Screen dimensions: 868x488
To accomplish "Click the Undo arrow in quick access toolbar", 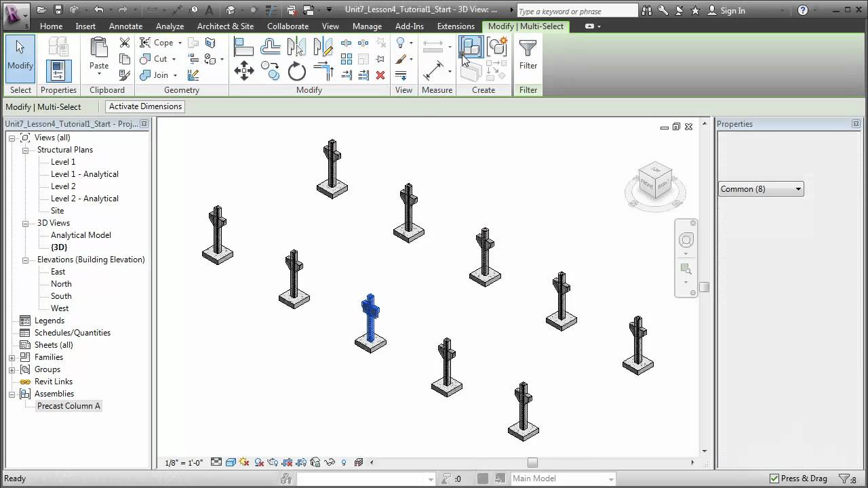I will pos(99,9).
